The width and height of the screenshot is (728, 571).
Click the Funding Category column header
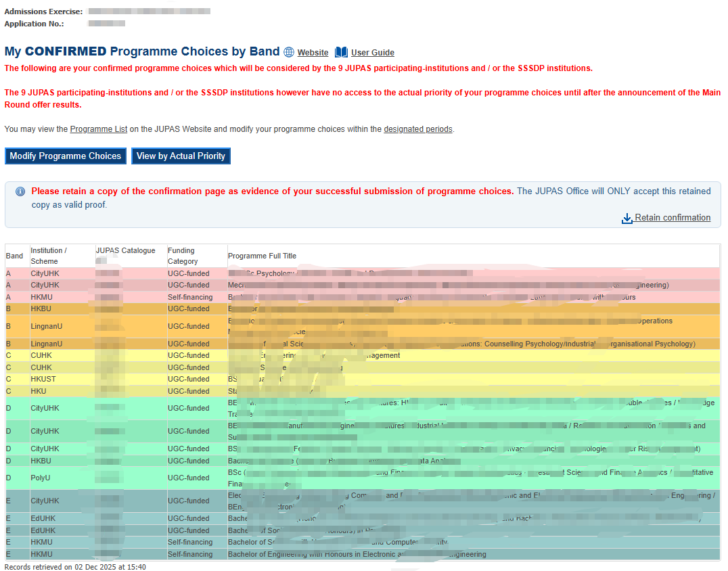coord(183,256)
